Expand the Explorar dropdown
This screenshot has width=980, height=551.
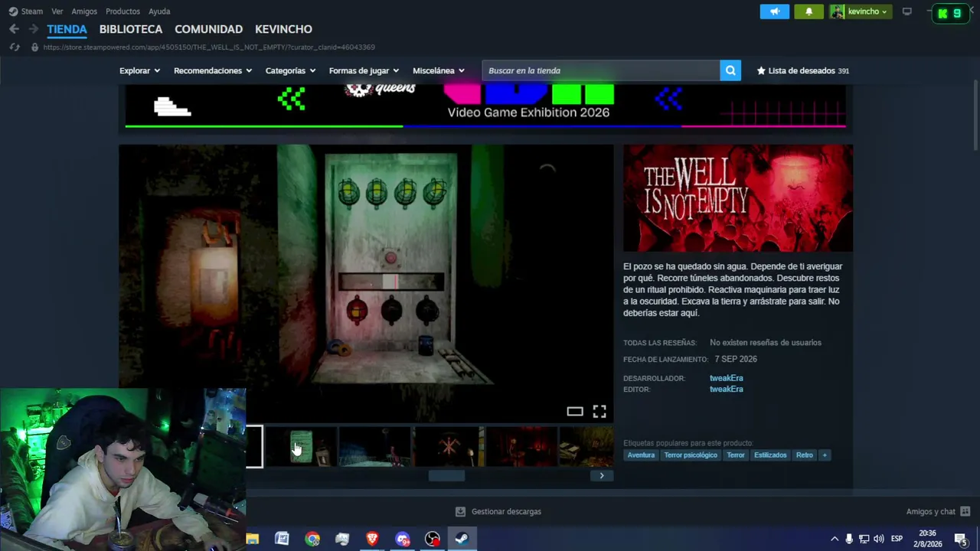tap(139, 70)
